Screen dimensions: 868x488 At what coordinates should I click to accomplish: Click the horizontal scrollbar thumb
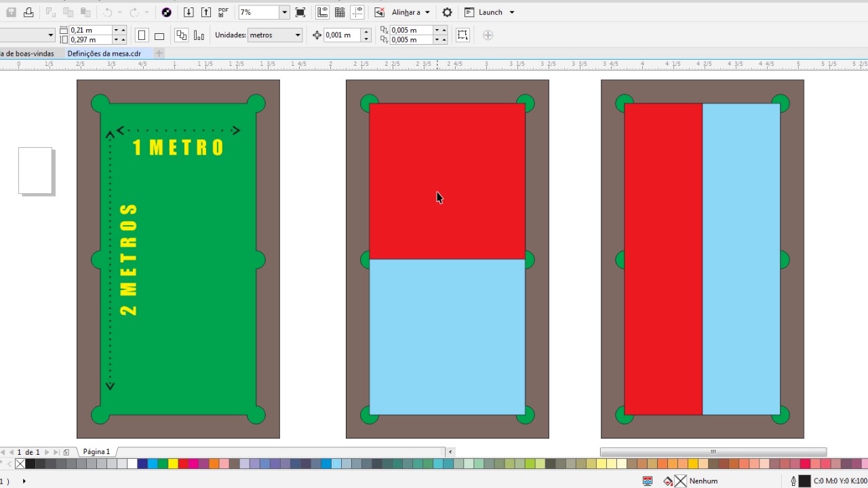(x=713, y=452)
